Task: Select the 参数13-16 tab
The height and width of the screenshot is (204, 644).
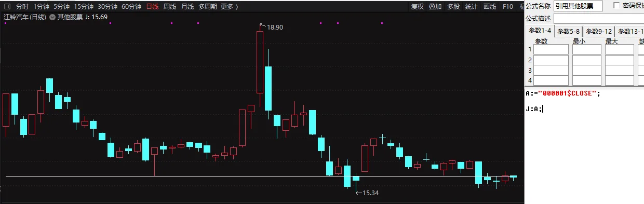Action: (630, 31)
